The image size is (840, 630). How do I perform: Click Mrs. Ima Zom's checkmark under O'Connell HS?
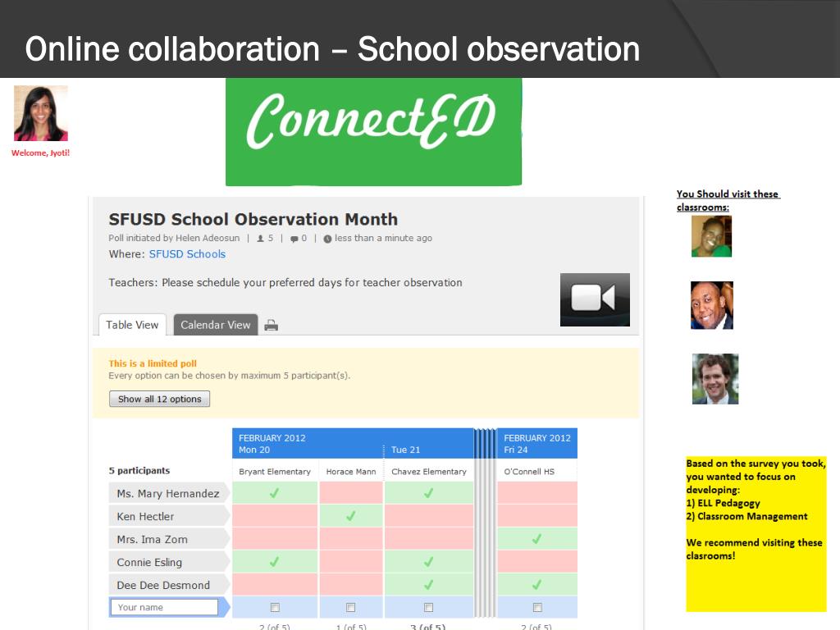pos(536,539)
